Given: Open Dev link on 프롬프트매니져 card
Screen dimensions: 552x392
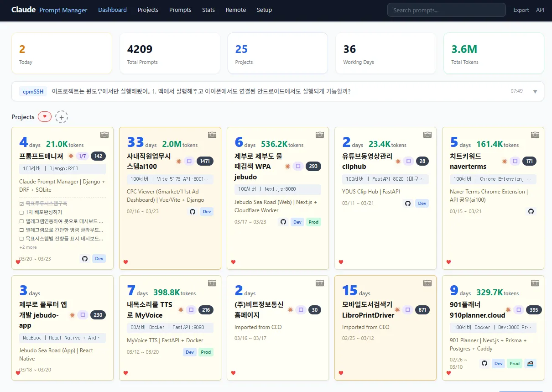Looking at the screenshot, I should (99, 259).
